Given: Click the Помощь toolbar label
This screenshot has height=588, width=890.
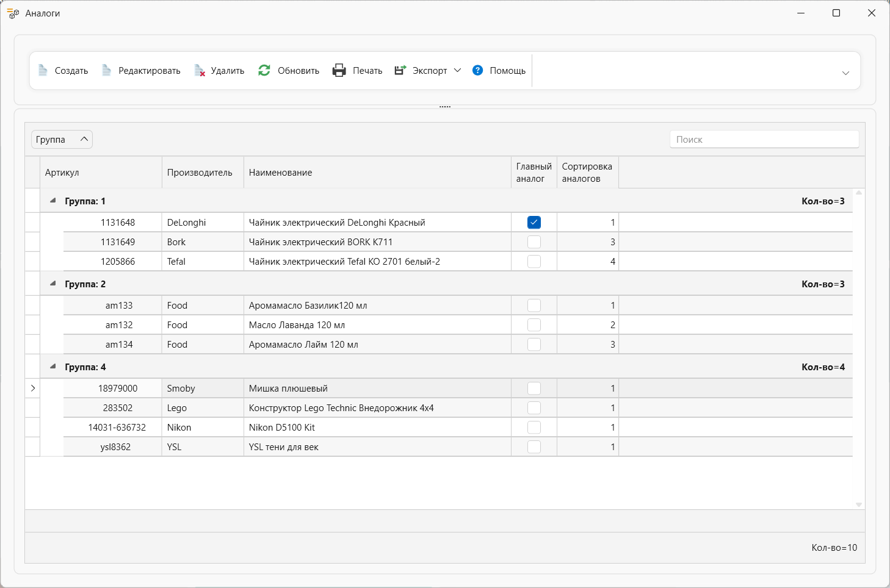Looking at the screenshot, I should [508, 71].
